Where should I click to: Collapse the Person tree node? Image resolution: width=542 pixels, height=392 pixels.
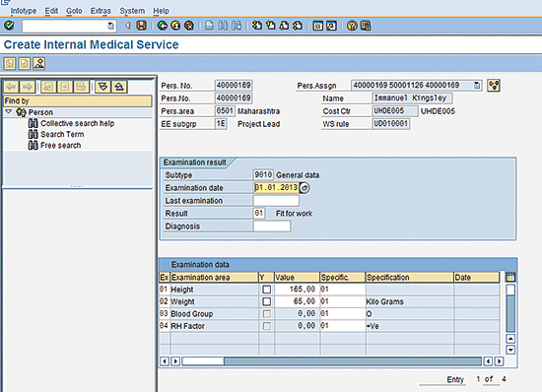(9, 112)
